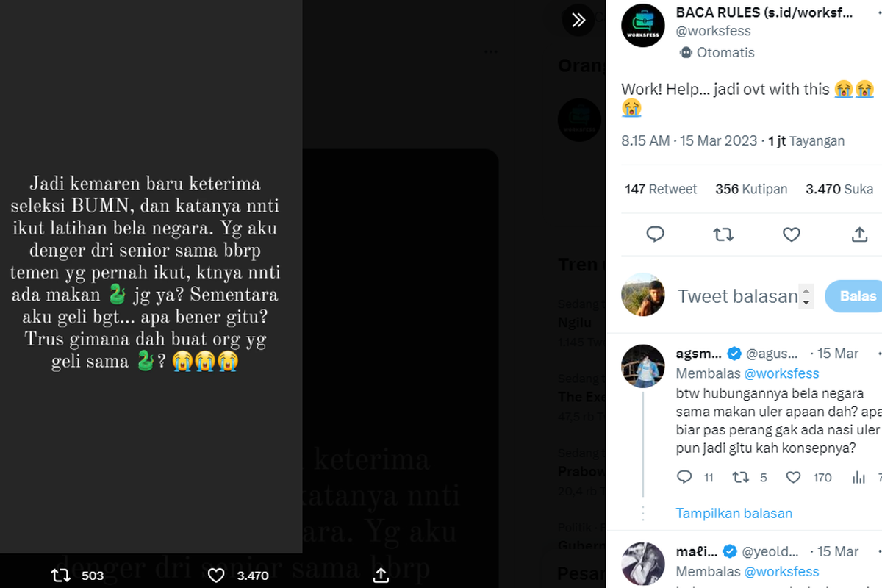
Task: Click the retweet icon under tweet stats
Action: (x=723, y=234)
